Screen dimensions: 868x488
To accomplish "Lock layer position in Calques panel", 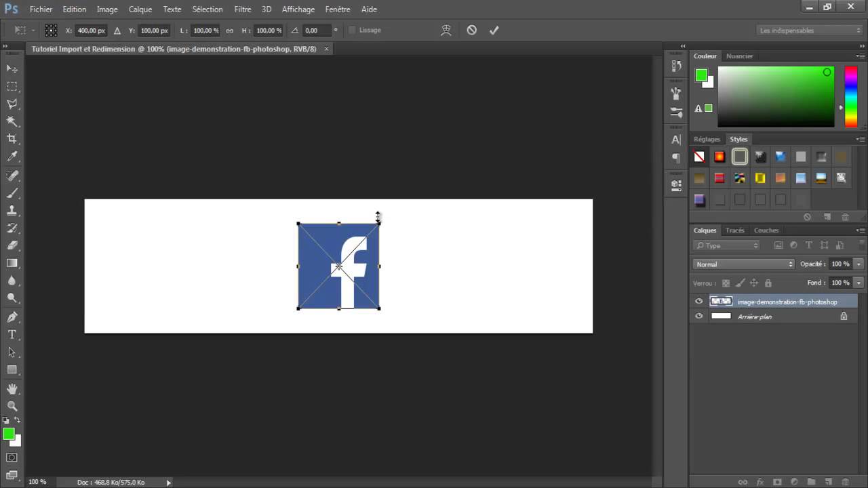I will click(753, 283).
